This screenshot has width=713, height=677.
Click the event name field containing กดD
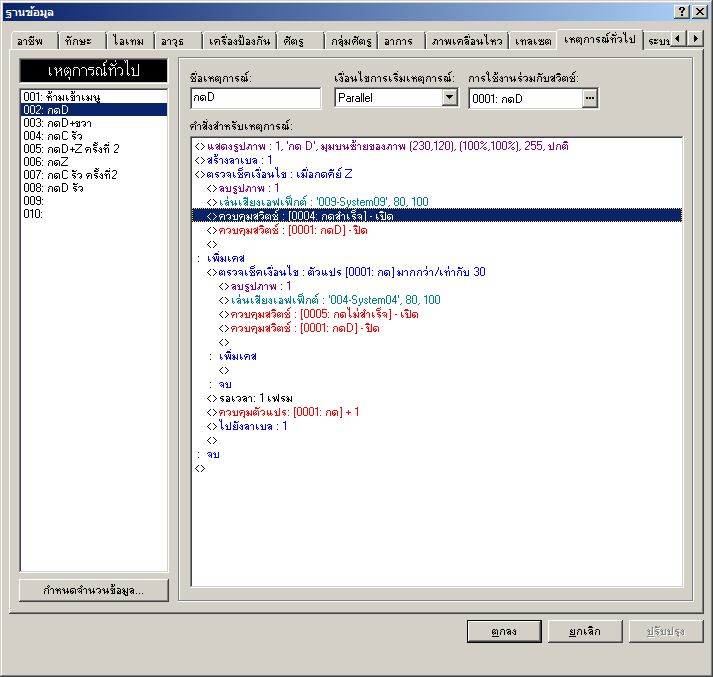(256, 98)
